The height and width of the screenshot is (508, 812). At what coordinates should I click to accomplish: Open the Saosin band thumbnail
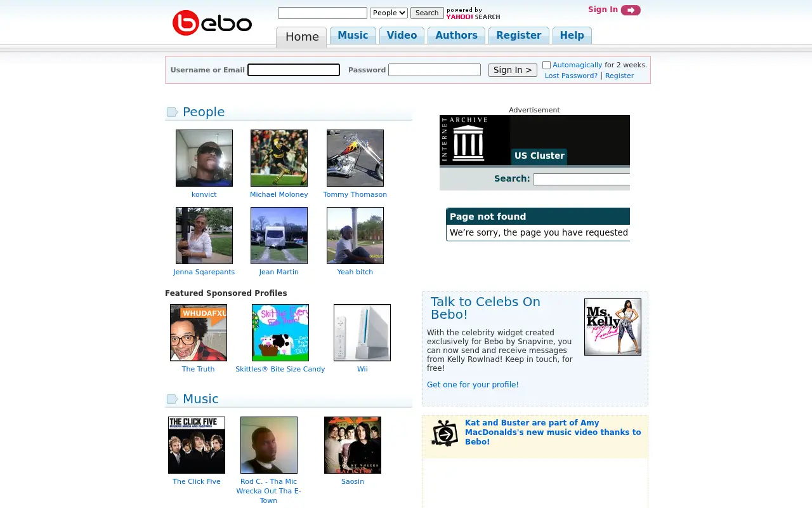pyautogui.click(x=353, y=445)
